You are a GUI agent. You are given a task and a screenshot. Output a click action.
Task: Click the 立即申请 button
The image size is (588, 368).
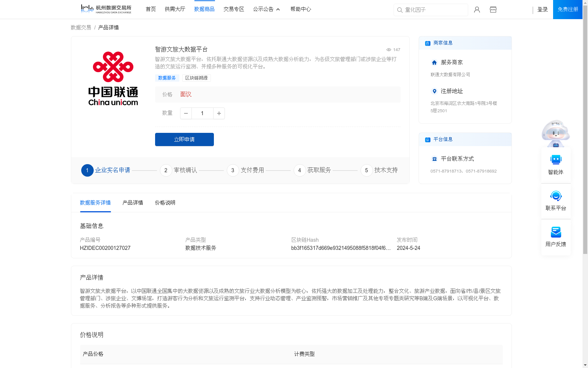pyautogui.click(x=184, y=139)
